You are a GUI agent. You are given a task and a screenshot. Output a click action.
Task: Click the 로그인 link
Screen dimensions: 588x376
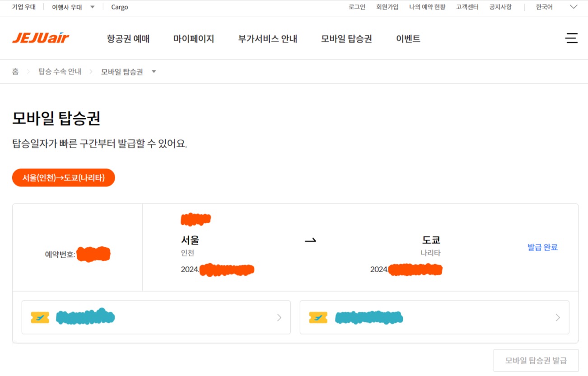(x=357, y=7)
